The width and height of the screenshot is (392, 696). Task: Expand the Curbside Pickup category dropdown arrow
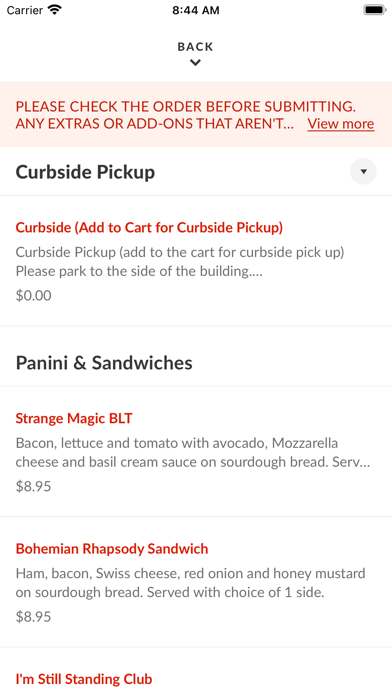(x=363, y=171)
